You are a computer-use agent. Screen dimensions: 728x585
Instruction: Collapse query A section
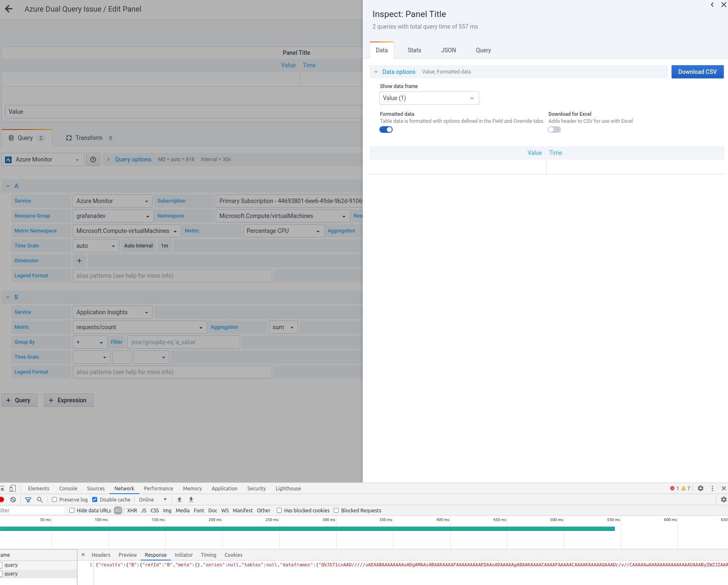click(x=7, y=186)
